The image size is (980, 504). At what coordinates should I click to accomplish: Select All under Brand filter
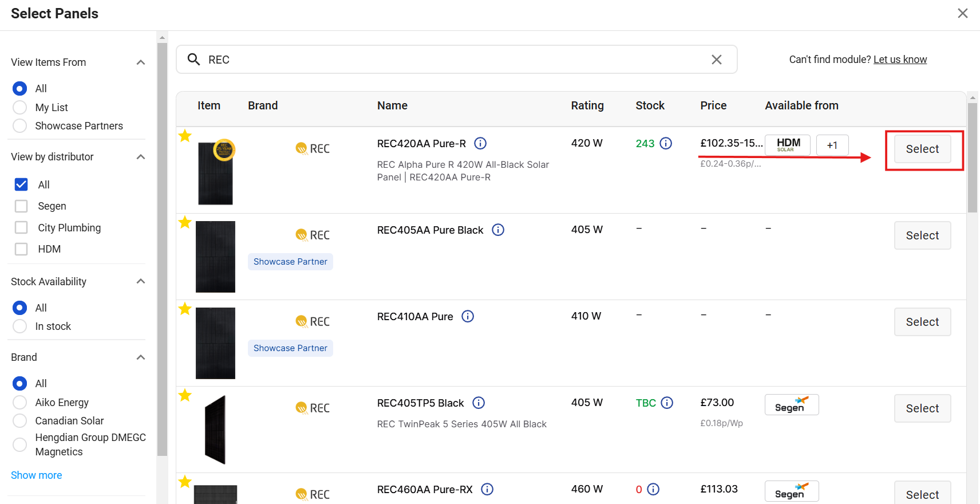20,384
